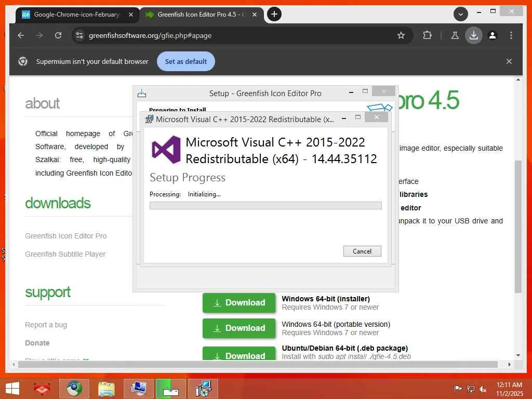Viewport: 532px width, 399px height.
Task: Close the Google-Chrome-icon-February tab
Action: click(x=130, y=15)
